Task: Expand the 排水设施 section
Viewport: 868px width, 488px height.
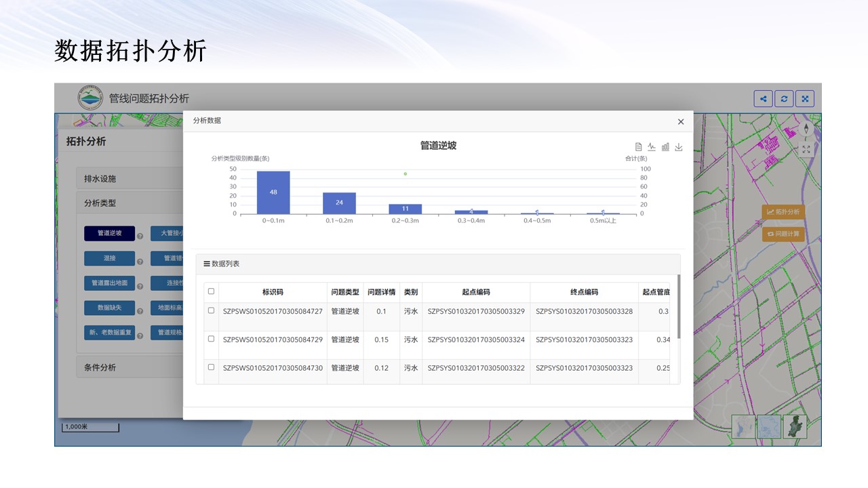Action: pyautogui.click(x=129, y=179)
